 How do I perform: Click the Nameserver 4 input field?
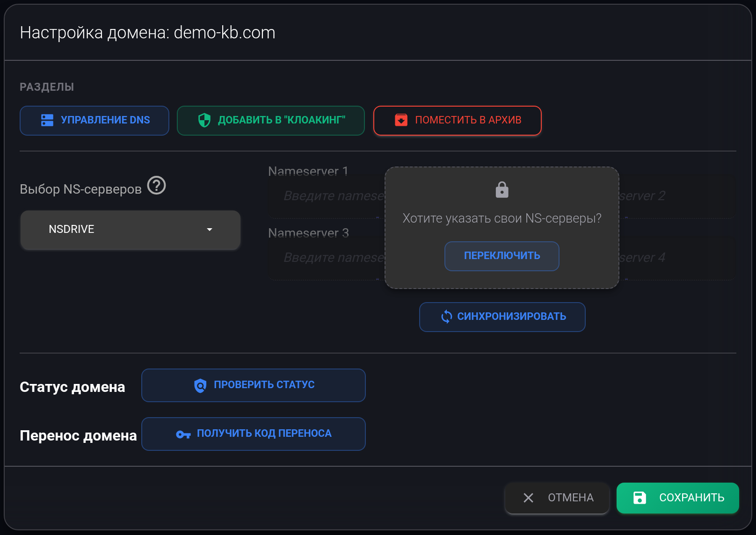pos(677,258)
